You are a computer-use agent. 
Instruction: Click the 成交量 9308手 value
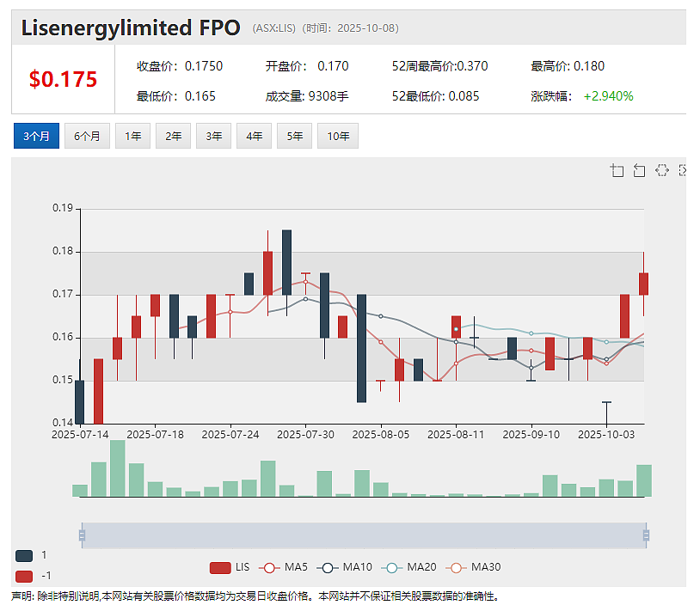[329, 96]
